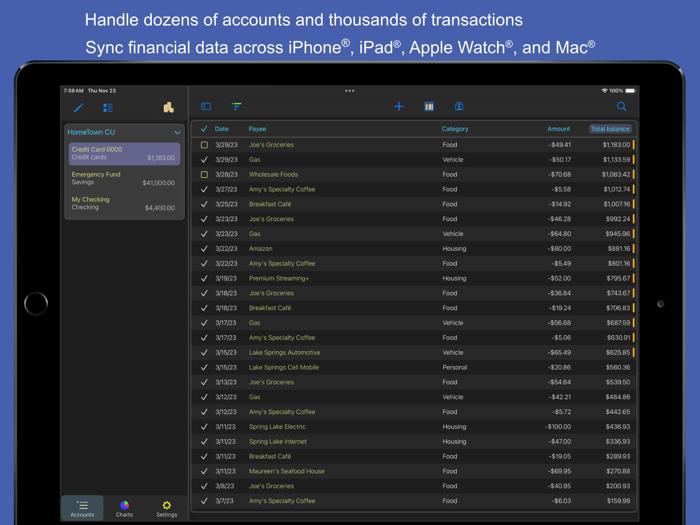Open the Lake Springs Automotive transaction
The height and width of the screenshot is (525, 700).
click(x=413, y=353)
